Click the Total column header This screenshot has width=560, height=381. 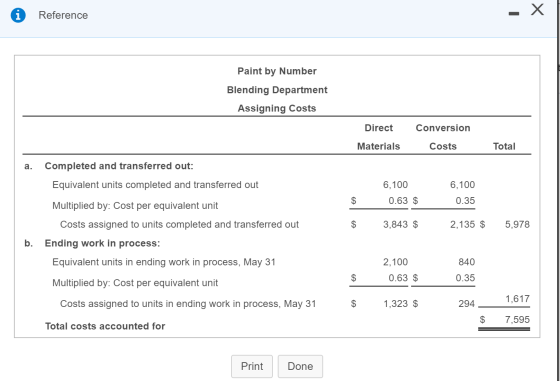coord(504,146)
